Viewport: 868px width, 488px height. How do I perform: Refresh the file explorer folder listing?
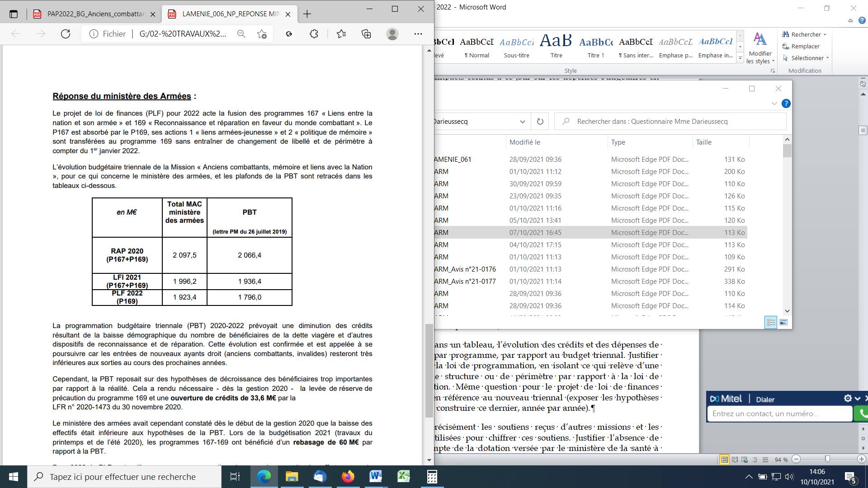[x=540, y=122]
